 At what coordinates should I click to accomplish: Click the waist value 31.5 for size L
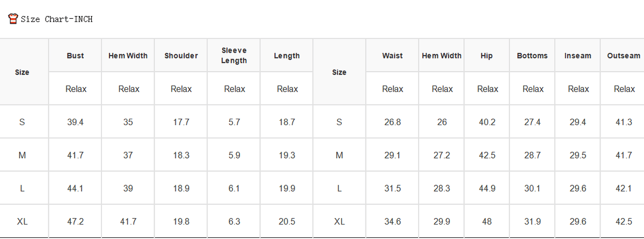click(392, 189)
